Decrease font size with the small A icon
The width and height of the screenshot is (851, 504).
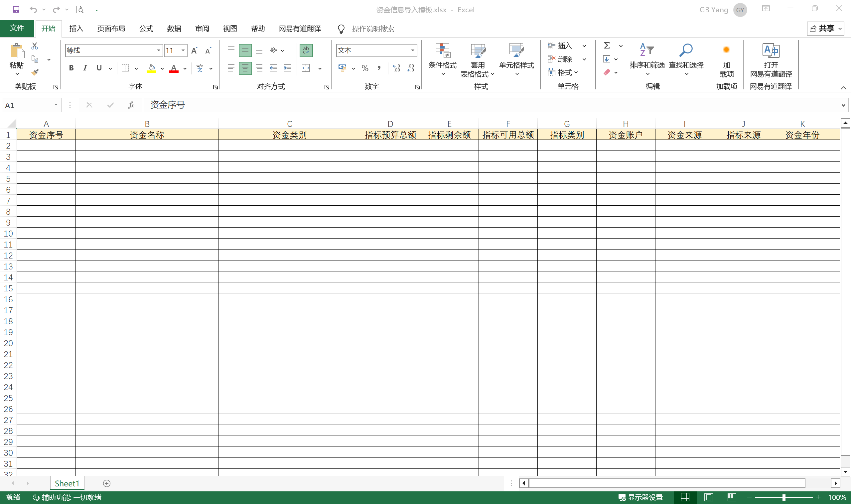(208, 50)
